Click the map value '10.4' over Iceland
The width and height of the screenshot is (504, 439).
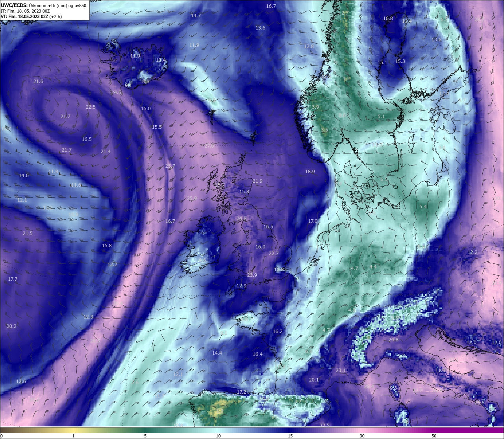point(161,61)
